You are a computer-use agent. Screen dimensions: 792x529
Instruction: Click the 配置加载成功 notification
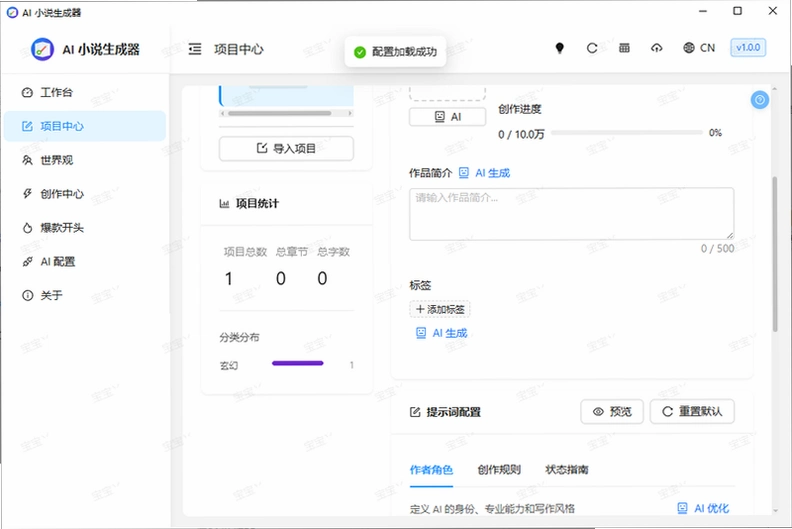[395, 52]
